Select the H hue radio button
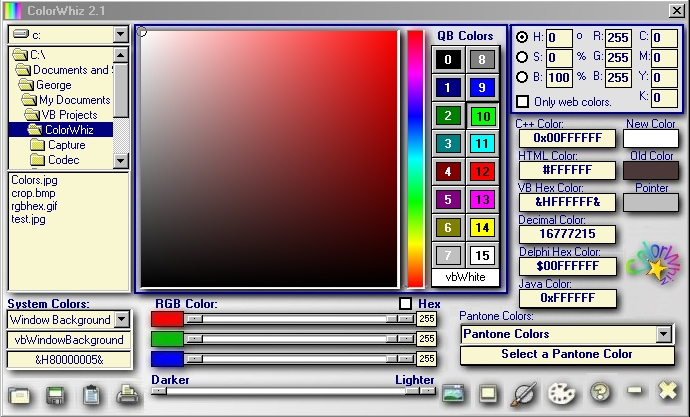690x417 pixels. coord(522,36)
